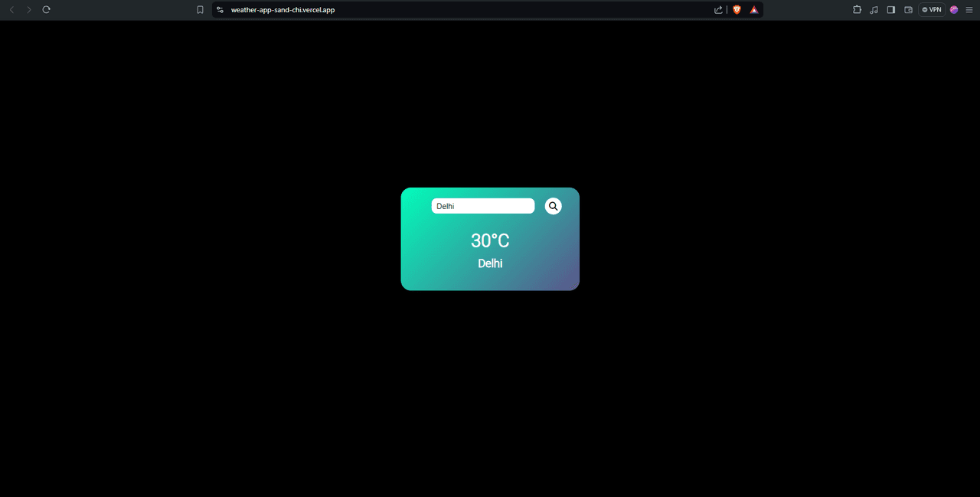The width and height of the screenshot is (980, 497).
Task: Go back using the browser back arrow
Action: 11,10
